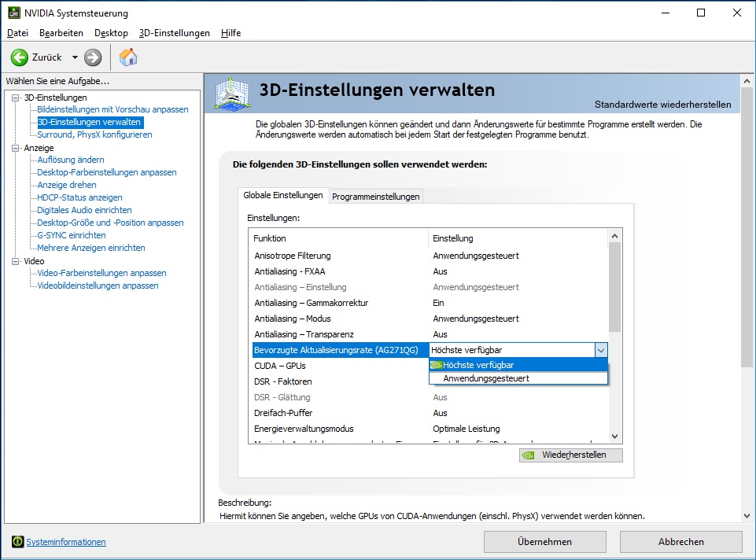Open Digitales Audio einrichten

point(84,210)
